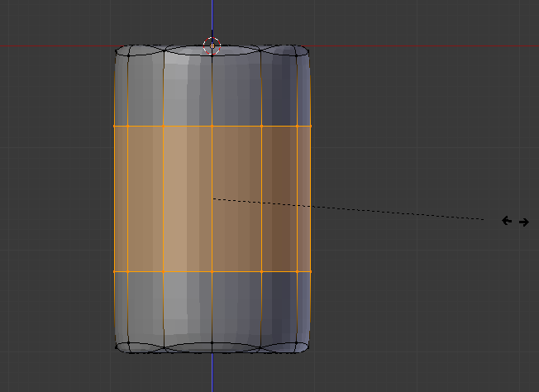Select the bottom center vertex on the blue axis
The image size is (539, 392).
[x=212, y=343]
